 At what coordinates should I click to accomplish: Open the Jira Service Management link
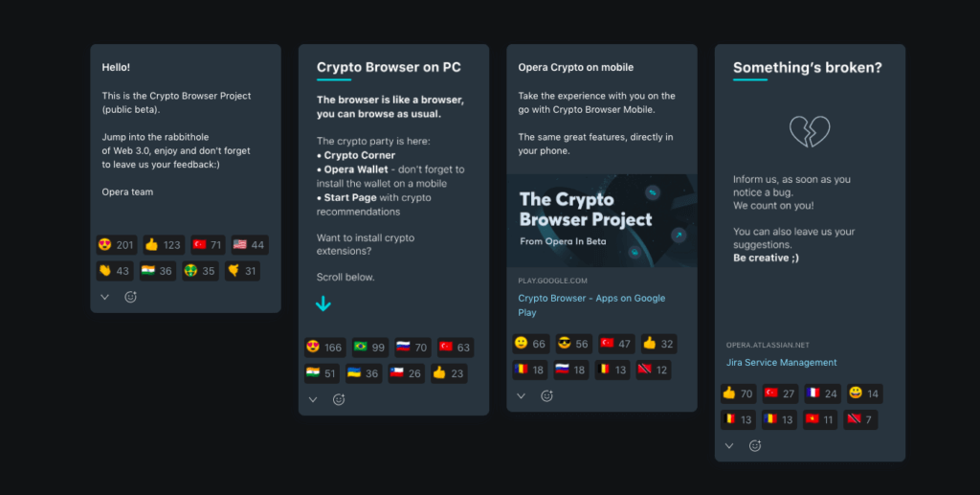[x=781, y=362]
